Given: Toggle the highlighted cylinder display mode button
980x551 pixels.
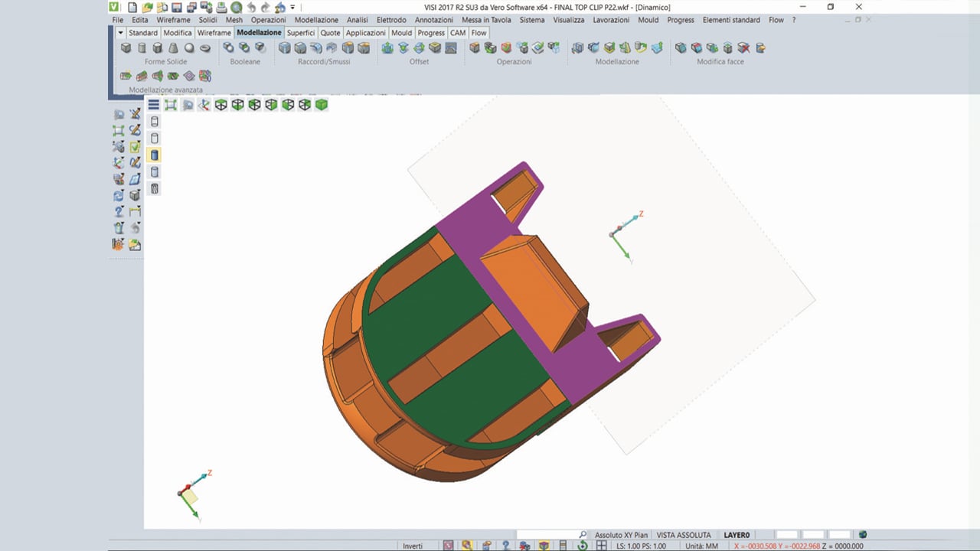Looking at the screenshot, I should (155, 155).
